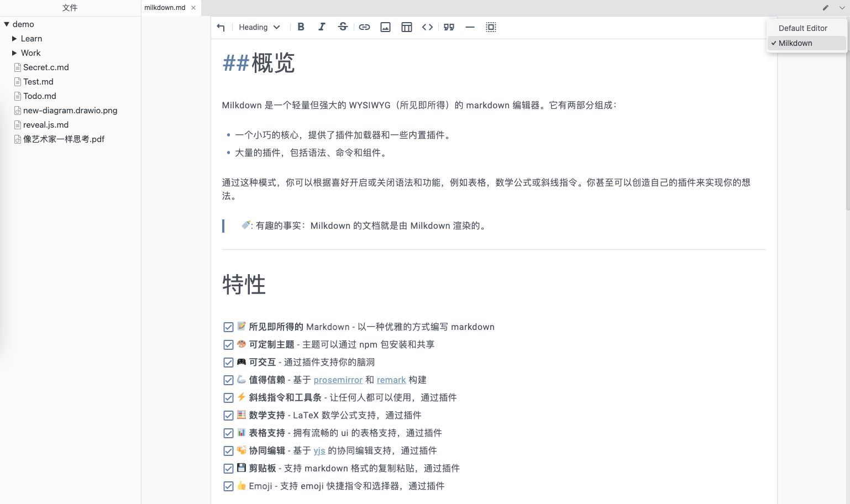Uncheck the Emoji task item

[228, 486]
